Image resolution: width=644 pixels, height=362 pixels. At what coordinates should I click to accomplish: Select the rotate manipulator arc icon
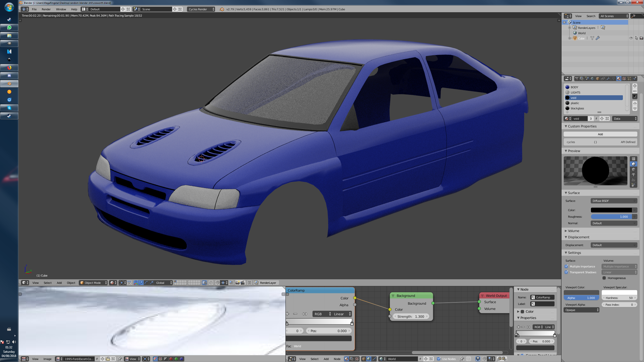coord(146,283)
